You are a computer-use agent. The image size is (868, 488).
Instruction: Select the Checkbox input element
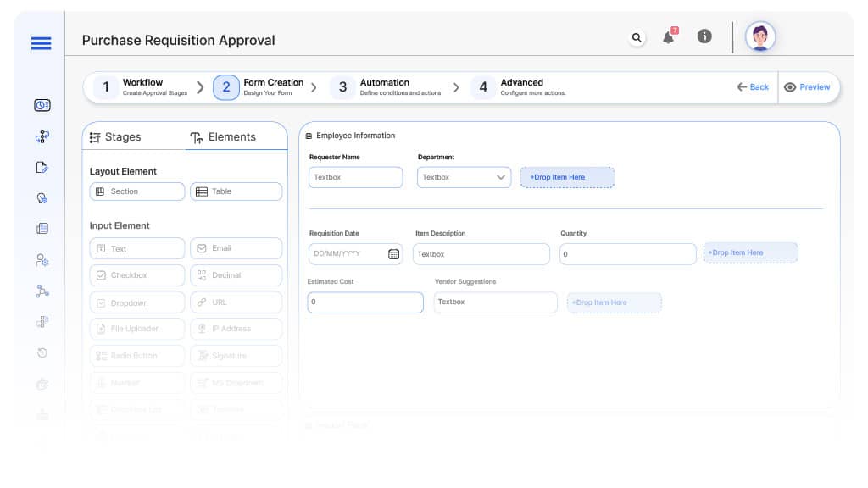click(x=136, y=275)
